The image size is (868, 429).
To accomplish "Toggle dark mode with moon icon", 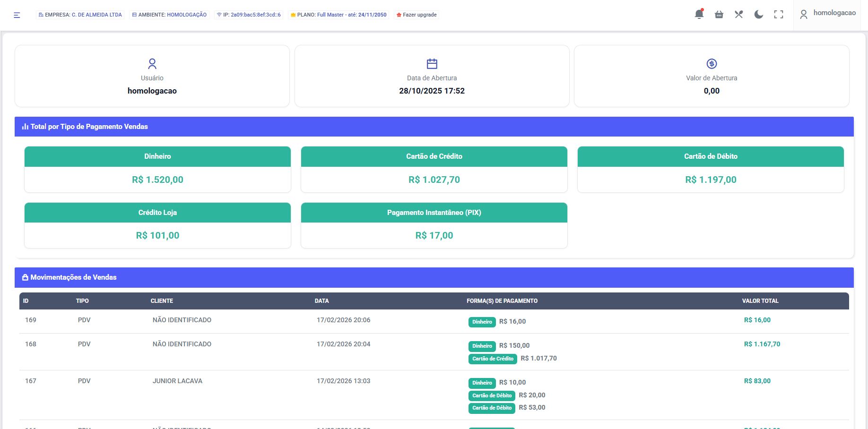I will [758, 15].
